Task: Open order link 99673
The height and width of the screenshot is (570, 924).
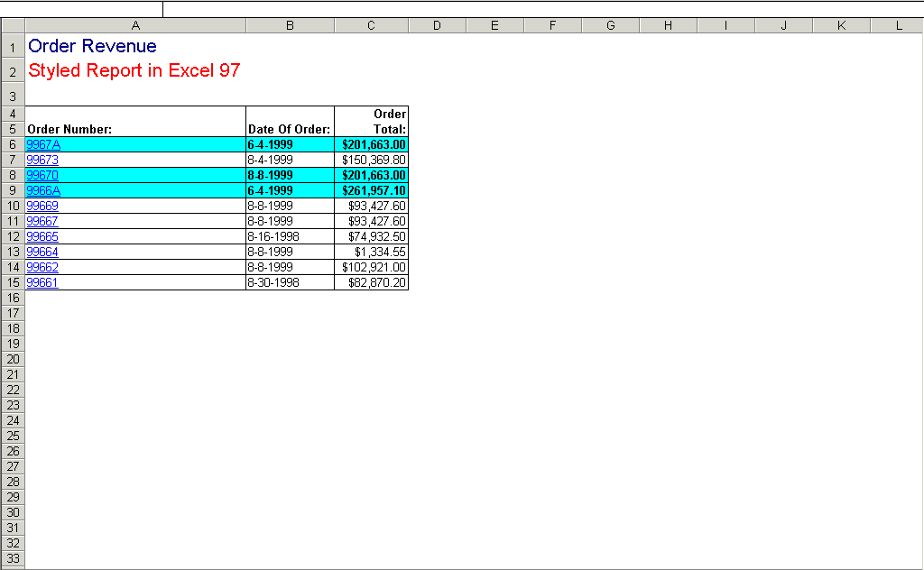Action: point(42,161)
